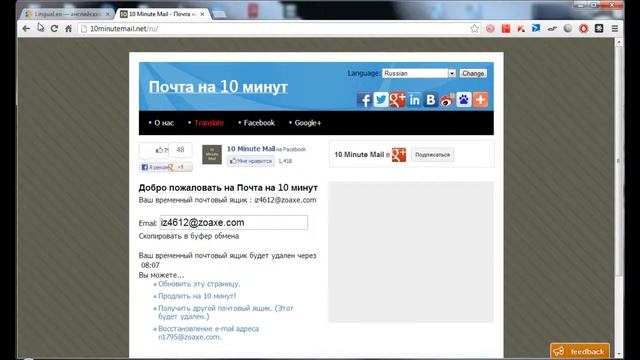
Task: Open the Chrome menu hamburger icon
Action: [x=615, y=29]
